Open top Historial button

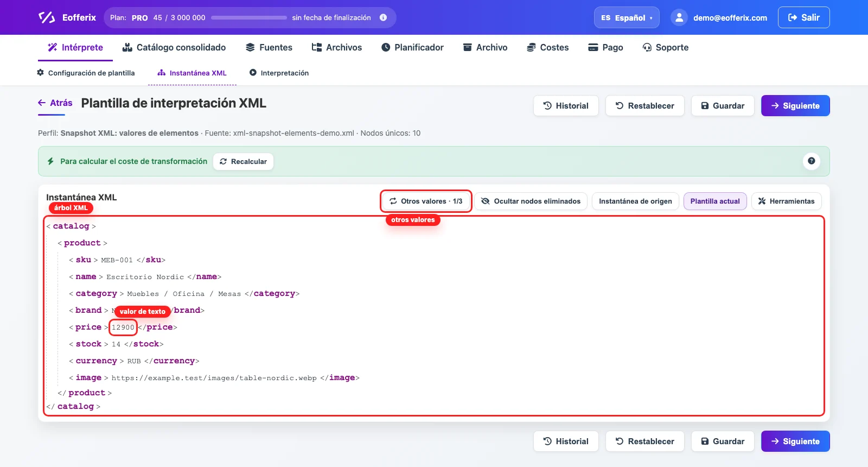click(x=566, y=106)
